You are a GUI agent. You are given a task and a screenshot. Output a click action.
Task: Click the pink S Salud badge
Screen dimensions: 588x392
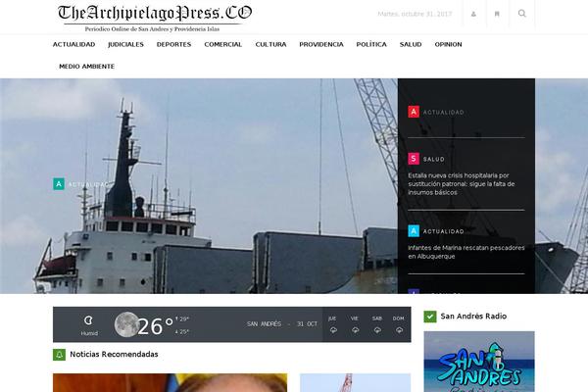414,159
